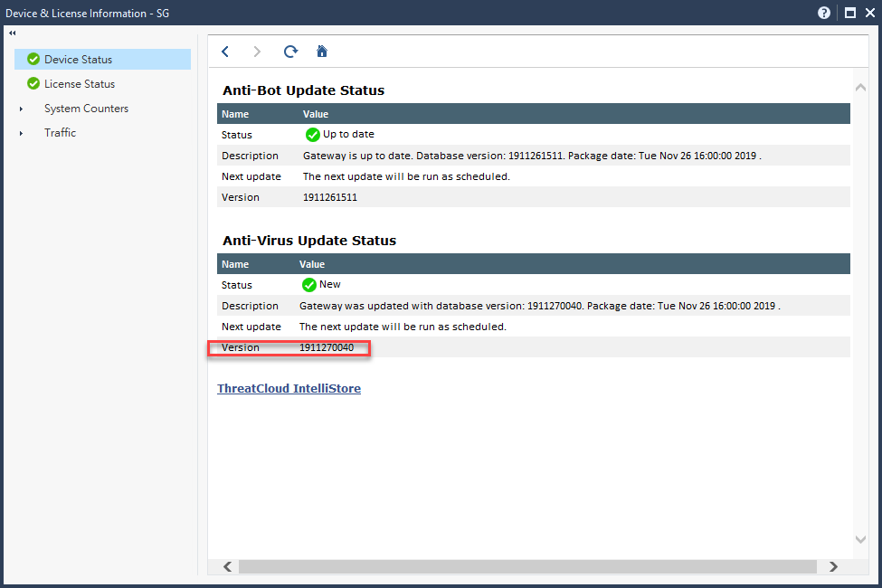Click the green check beside Device Status
This screenshot has height=588, width=882.
(33, 59)
